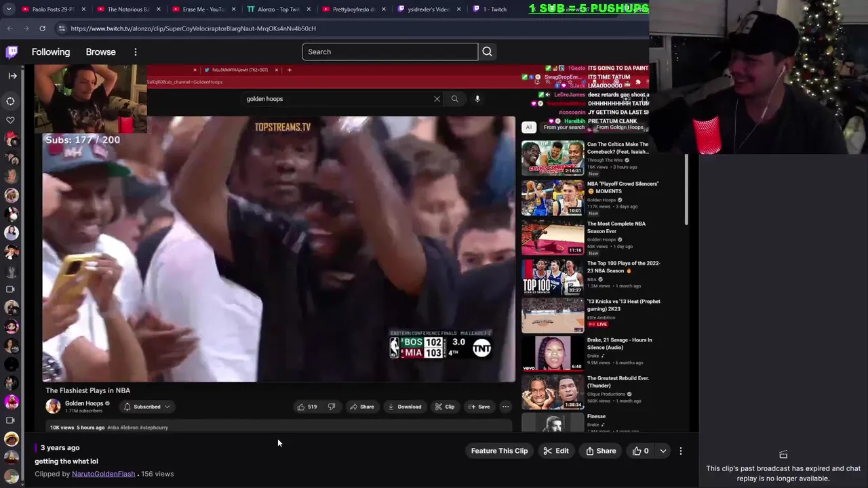Click the YouTube Clip scissors button
This screenshot has height=488, width=868.
[445, 407]
